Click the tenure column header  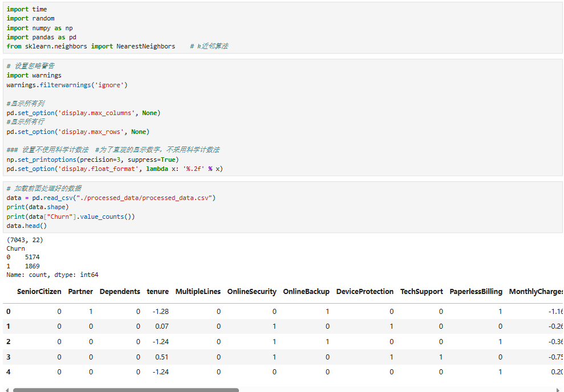click(157, 292)
